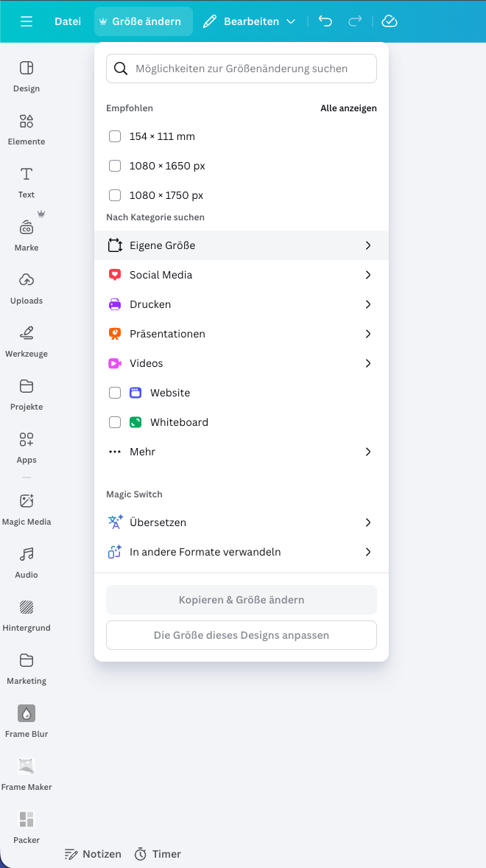This screenshot has width=486, height=868.
Task: Expand the Social Media category
Action: pyautogui.click(x=241, y=275)
